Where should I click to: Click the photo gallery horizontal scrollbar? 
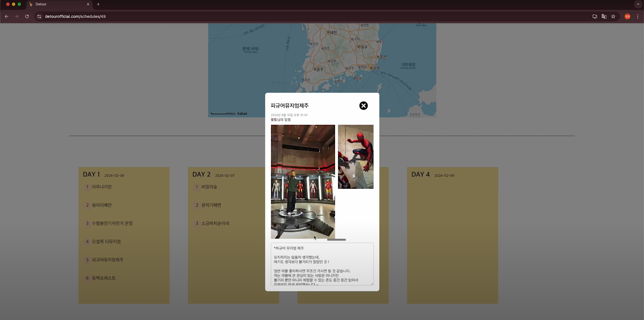(336, 240)
